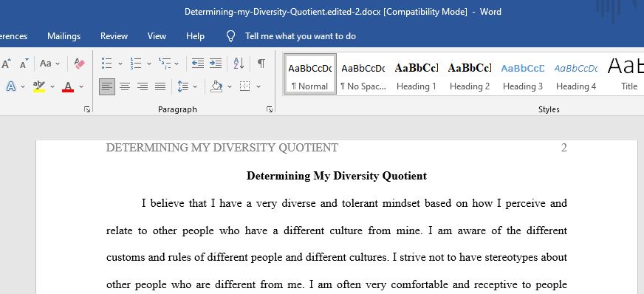This screenshot has width=644, height=294.
Task: Click the Tell Me lightbulb icon
Action: [x=231, y=36]
